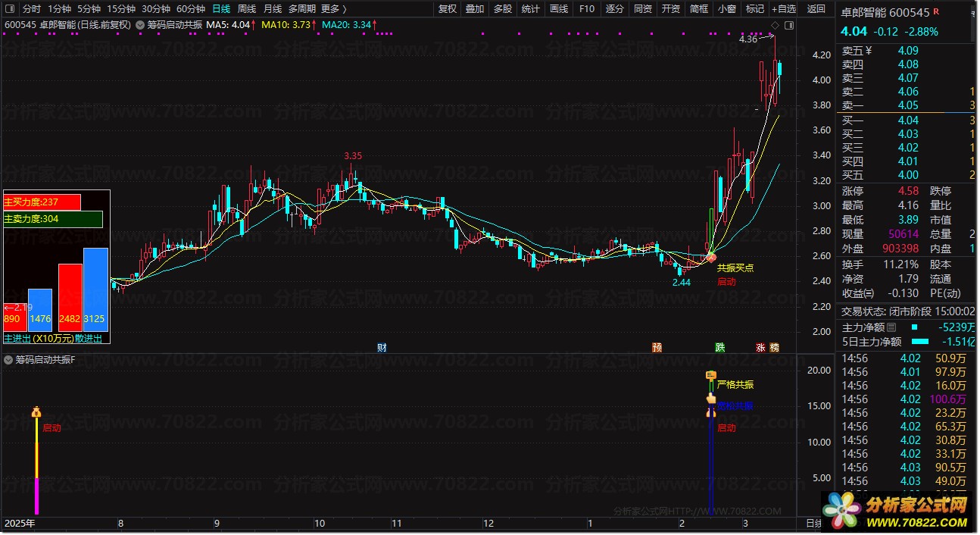Click the diamond marker icon above chart
This screenshot has width=980, height=535.
click(774, 25)
